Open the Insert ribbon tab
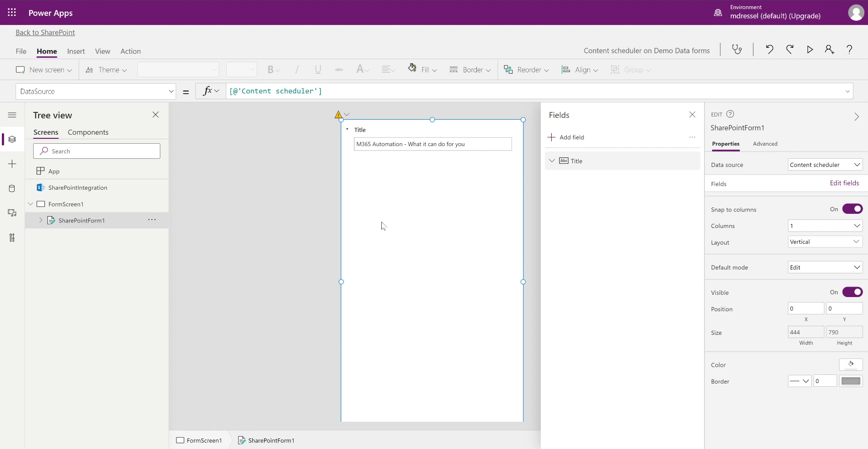868x449 pixels. (x=76, y=51)
